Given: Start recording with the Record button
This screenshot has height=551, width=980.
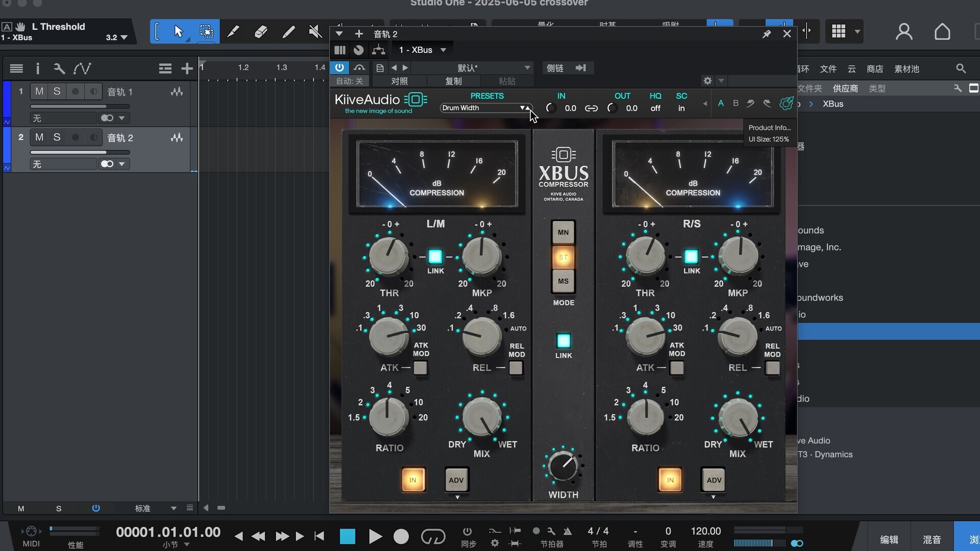Looking at the screenshot, I should click(401, 536).
